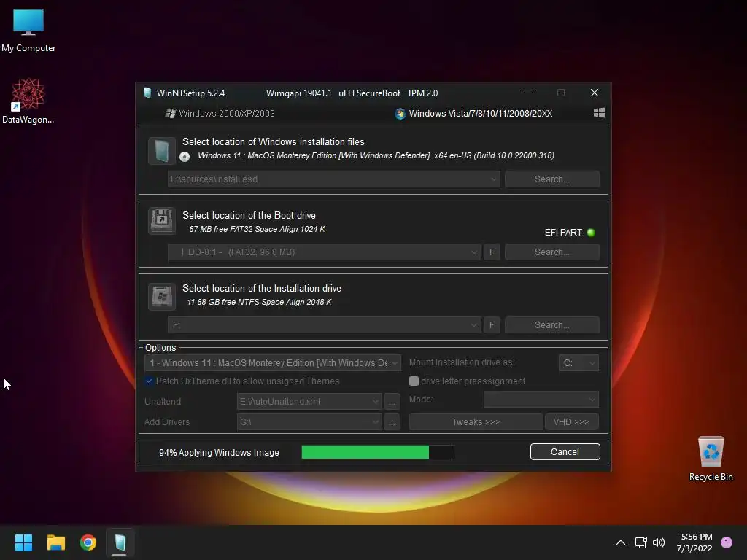Click Search for the Boot drive
The width and height of the screenshot is (747, 560).
click(x=551, y=252)
